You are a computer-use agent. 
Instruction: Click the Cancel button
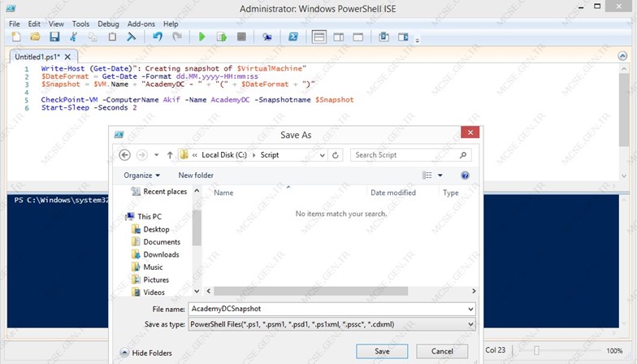point(442,351)
